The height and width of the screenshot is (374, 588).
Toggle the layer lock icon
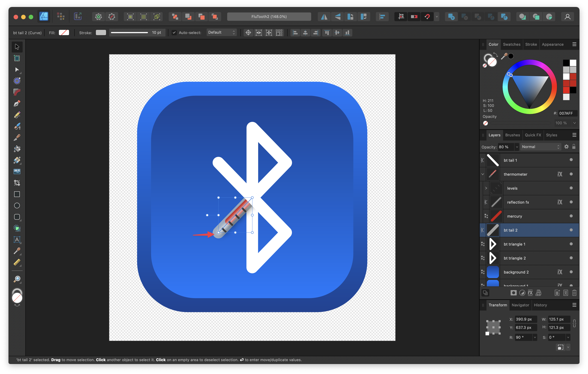(574, 147)
